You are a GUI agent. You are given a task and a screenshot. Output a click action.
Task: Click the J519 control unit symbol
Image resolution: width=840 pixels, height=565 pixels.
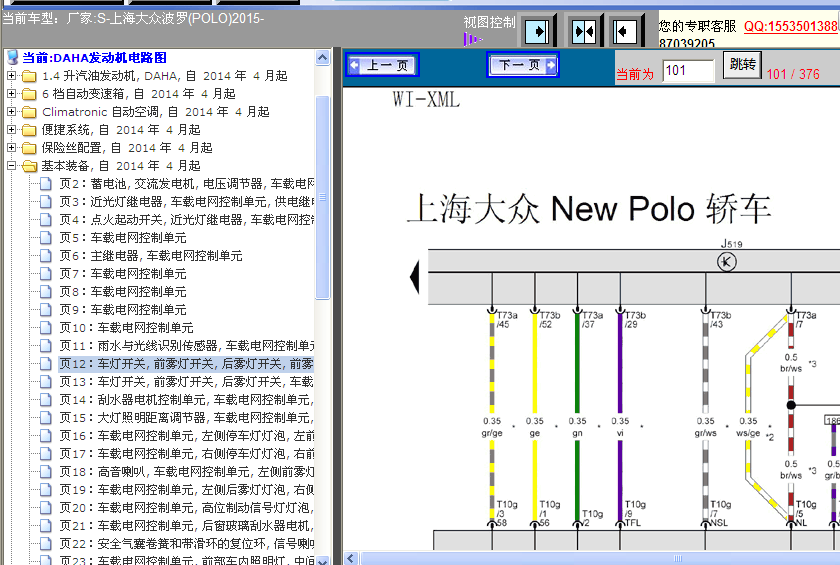727,262
